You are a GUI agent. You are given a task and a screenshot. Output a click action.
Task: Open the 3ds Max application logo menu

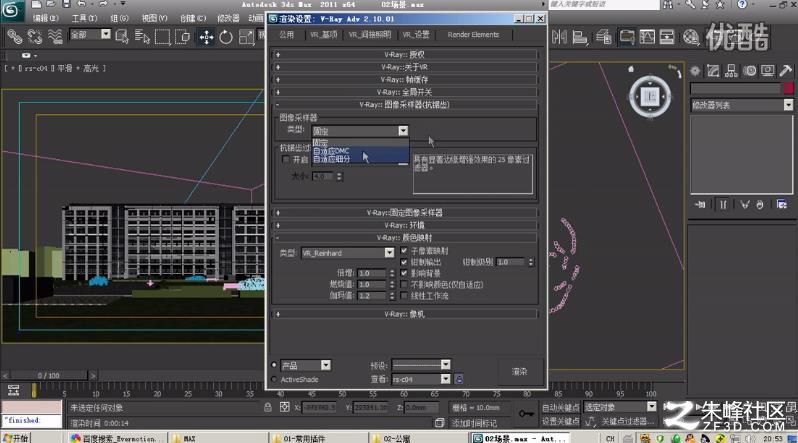tap(11, 11)
